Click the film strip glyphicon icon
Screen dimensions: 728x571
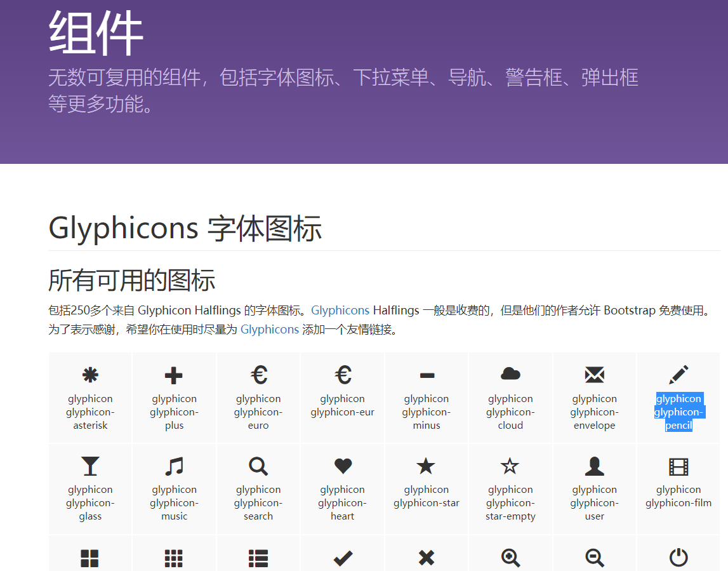(x=678, y=467)
